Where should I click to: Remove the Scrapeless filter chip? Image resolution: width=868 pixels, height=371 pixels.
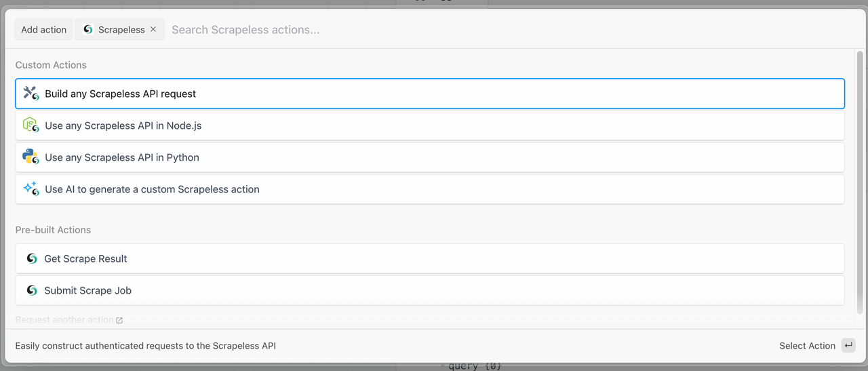click(153, 29)
